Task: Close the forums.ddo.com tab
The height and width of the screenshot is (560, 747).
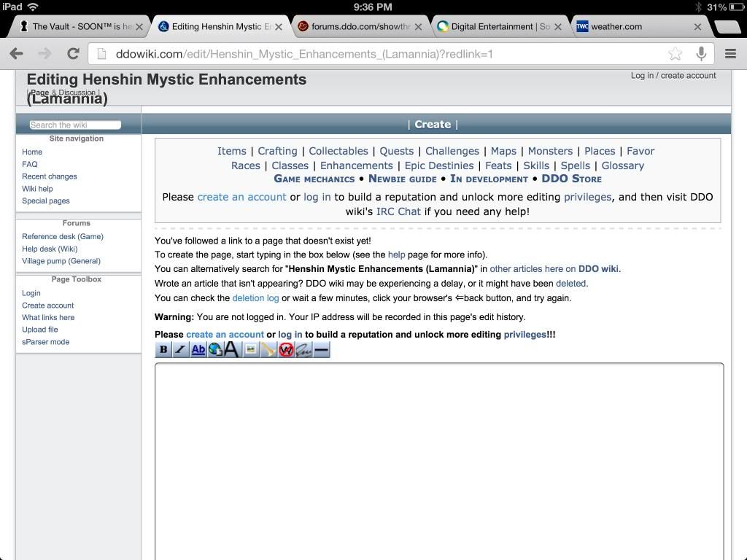Action: [418, 27]
